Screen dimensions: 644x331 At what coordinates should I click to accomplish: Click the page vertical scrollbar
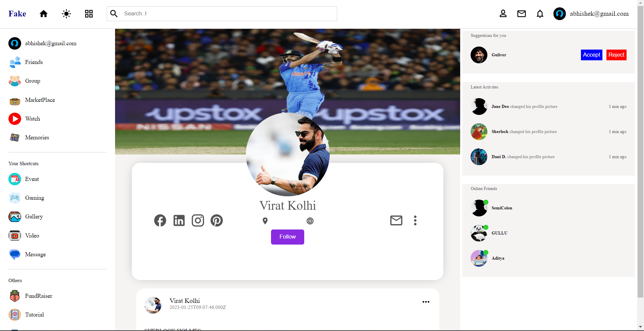click(x=640, y=151)
